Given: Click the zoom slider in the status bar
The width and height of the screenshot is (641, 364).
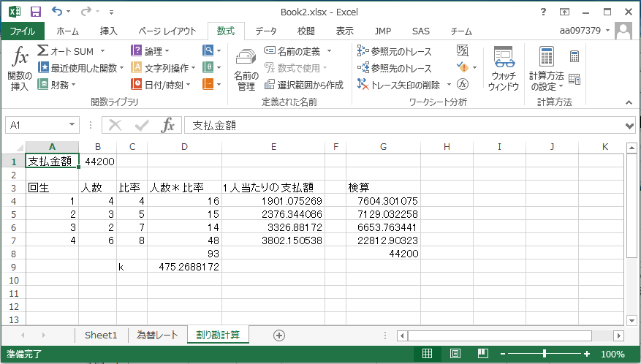Looking at the screenshot, I should pos(545,354).
